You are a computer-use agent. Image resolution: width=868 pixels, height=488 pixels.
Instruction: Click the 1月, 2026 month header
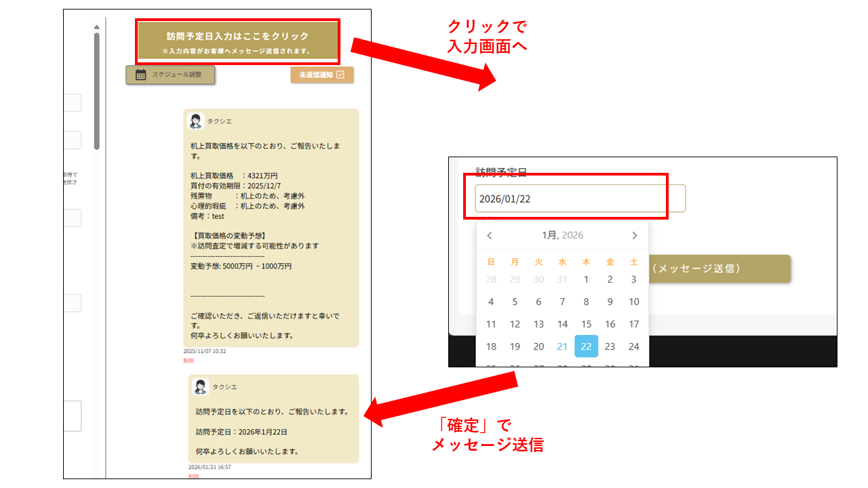click(x=562, y=235)
